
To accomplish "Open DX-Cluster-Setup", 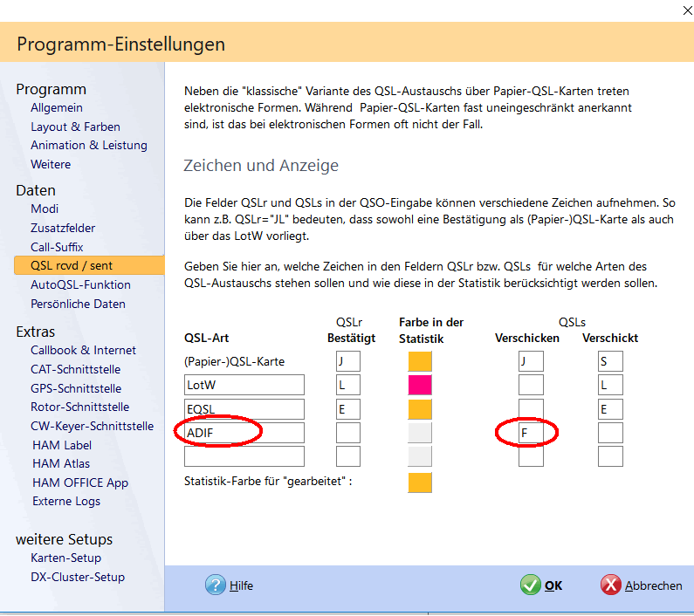I will click(78, 577).
